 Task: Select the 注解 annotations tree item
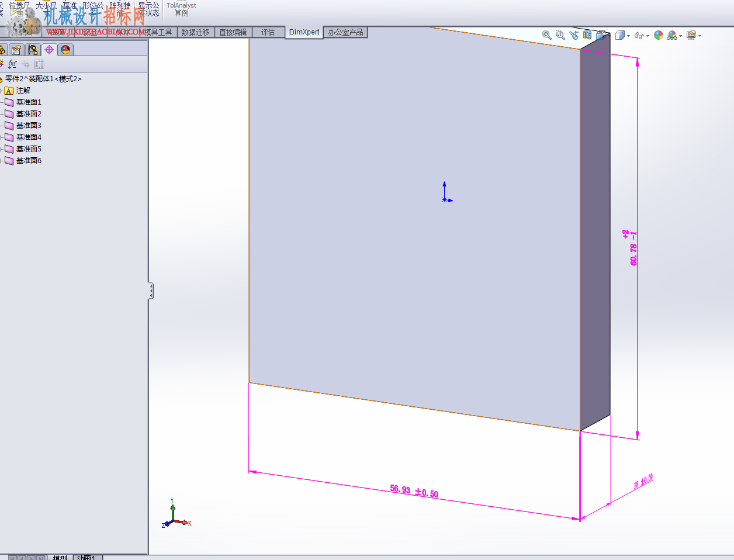click(x=18, y=90)
